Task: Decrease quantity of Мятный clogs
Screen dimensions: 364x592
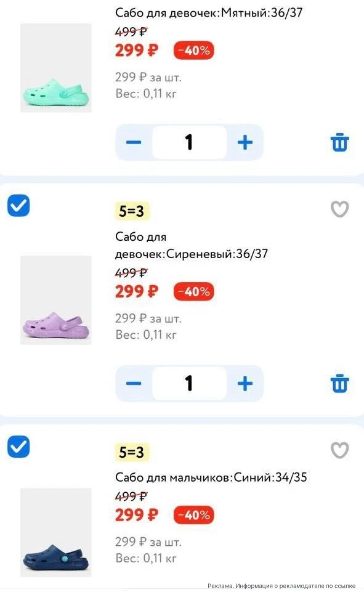Action: pos(133,142)
